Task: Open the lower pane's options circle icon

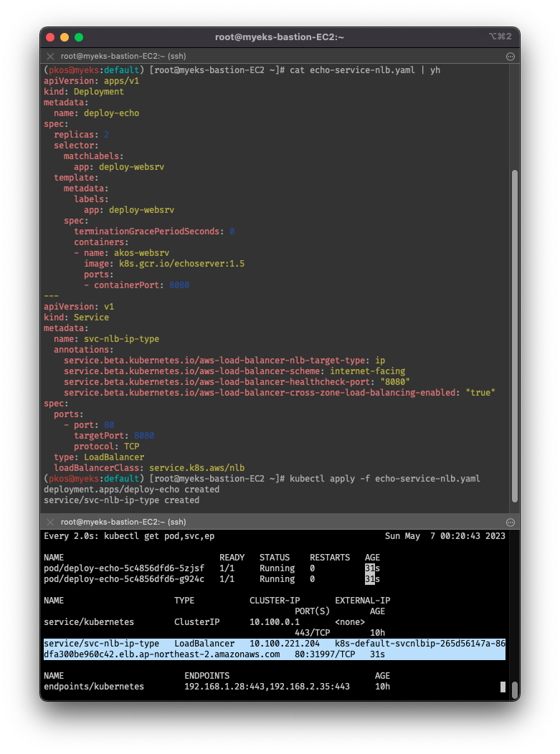Action: [511, 522]
